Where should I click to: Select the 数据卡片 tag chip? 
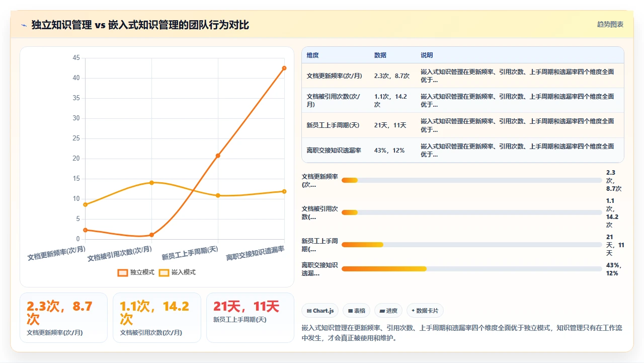click(425, 311)
